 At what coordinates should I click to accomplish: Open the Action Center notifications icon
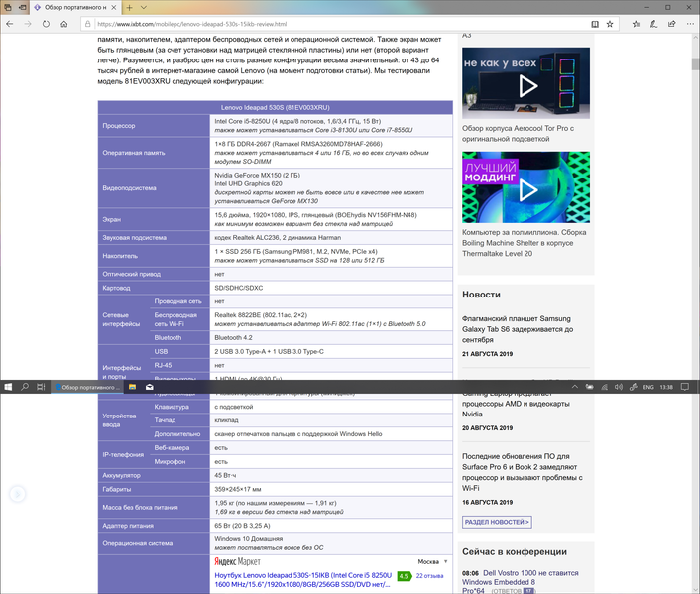[685, 387]
